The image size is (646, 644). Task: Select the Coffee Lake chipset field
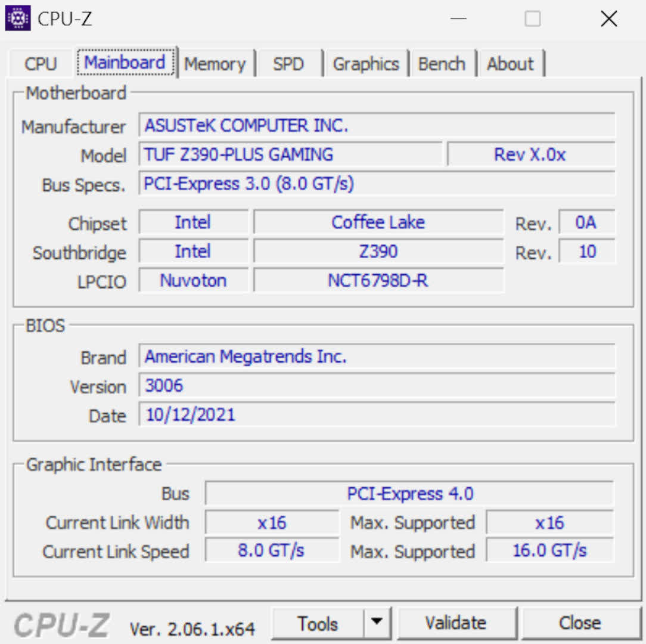coord(378,222)
